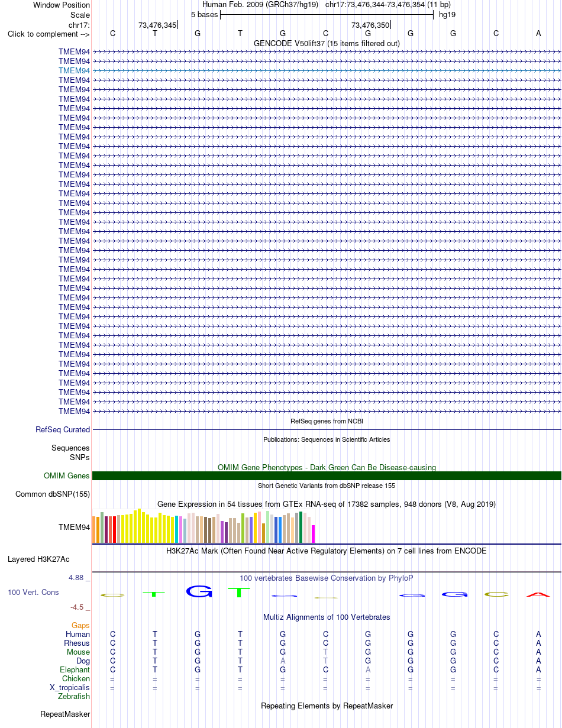The height and width of the screenshot is (728, 562).
Task: Open '100 vertebrates Basewise Conservation by PhyloP' title
Action: [327, 578]
